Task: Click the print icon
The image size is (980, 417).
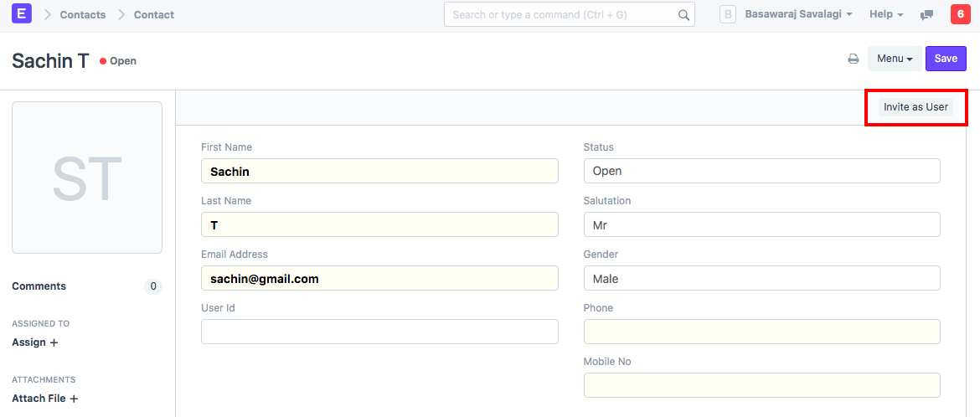Action: click(854, 59)
